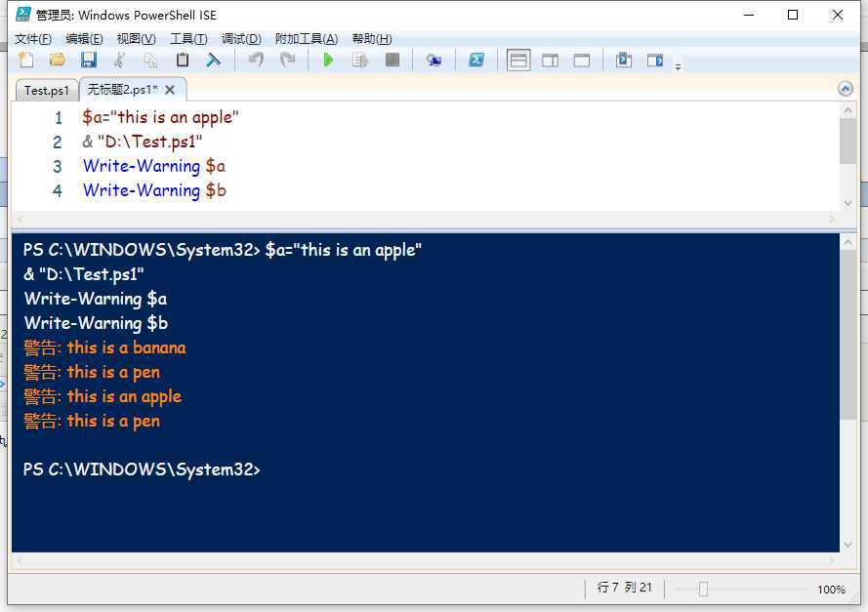Image resolution: width=868 pixels, height=612 pixels.
Task: Clear the console pane icon
Action: coord(213,60)
